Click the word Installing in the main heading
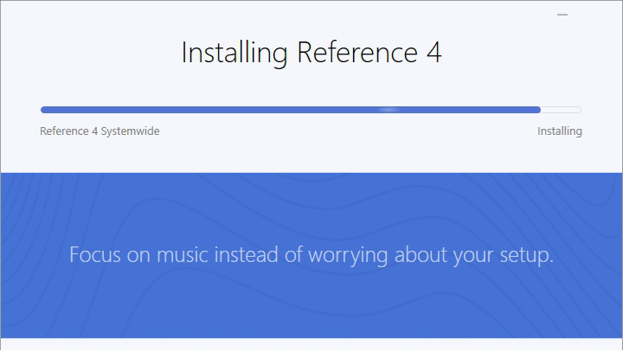The image size is (623, 364). 234,54
